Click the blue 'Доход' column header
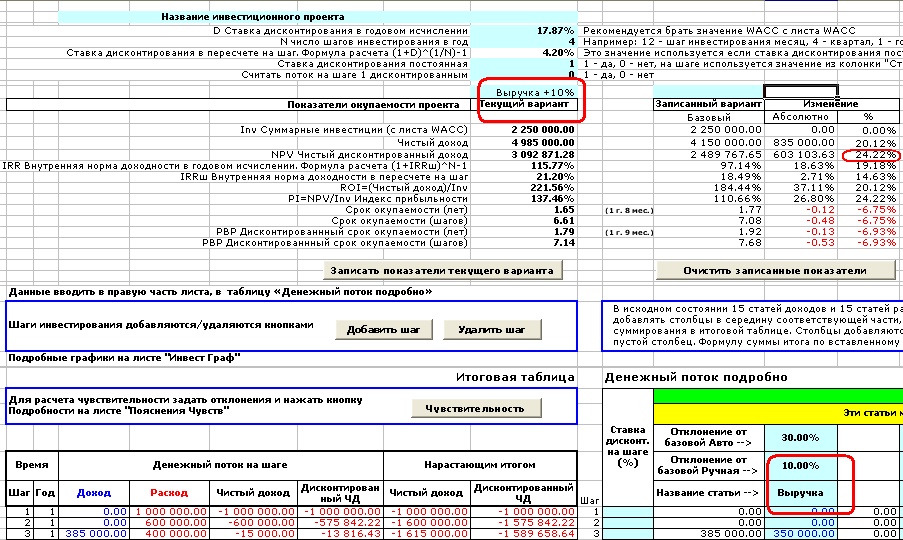The image size is (903, 540). click(x=93, y=492)
